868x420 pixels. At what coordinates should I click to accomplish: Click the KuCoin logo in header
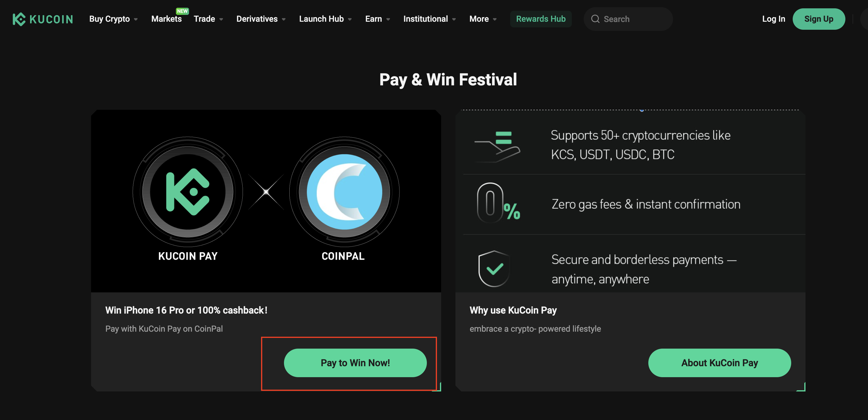(43, 19)
